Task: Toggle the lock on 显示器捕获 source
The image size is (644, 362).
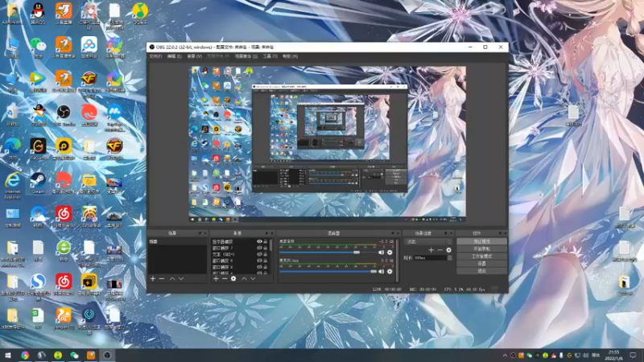Action: (x=266, y=242)
